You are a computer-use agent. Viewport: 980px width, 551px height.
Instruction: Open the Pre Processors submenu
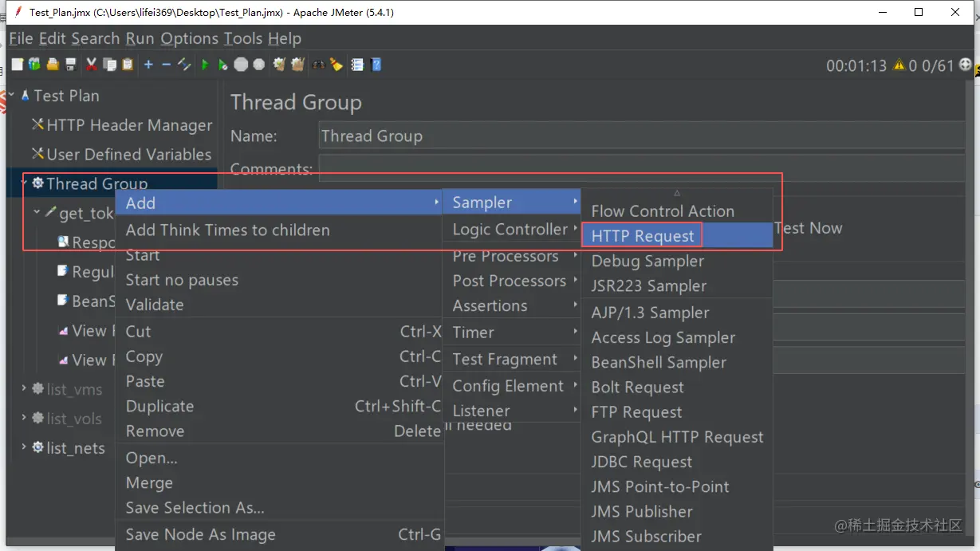tap(512, 256)
